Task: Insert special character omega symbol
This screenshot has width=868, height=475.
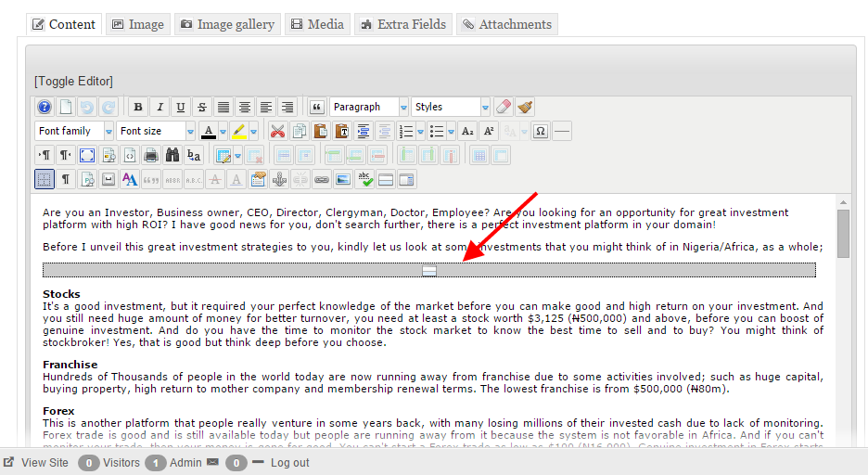Action: point(541,131)
